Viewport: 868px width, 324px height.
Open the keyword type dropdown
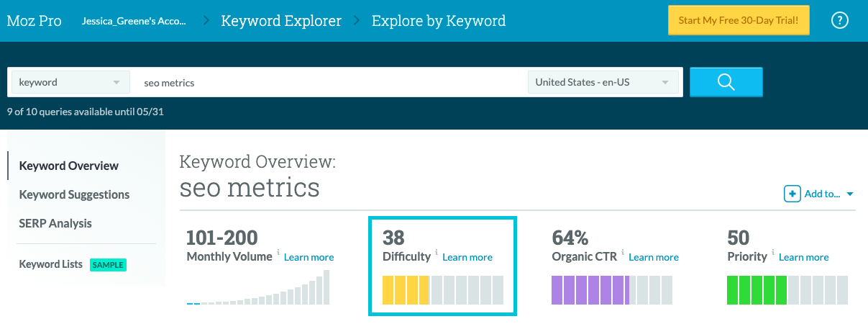coord(70,82)
